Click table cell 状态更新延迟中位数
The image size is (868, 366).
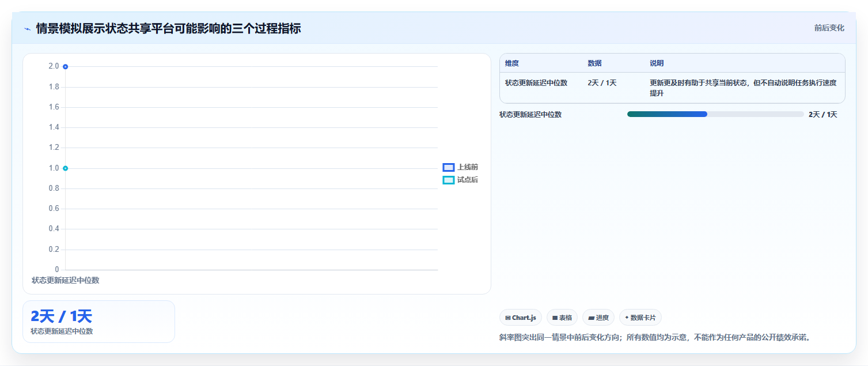(x=536, y=83)
